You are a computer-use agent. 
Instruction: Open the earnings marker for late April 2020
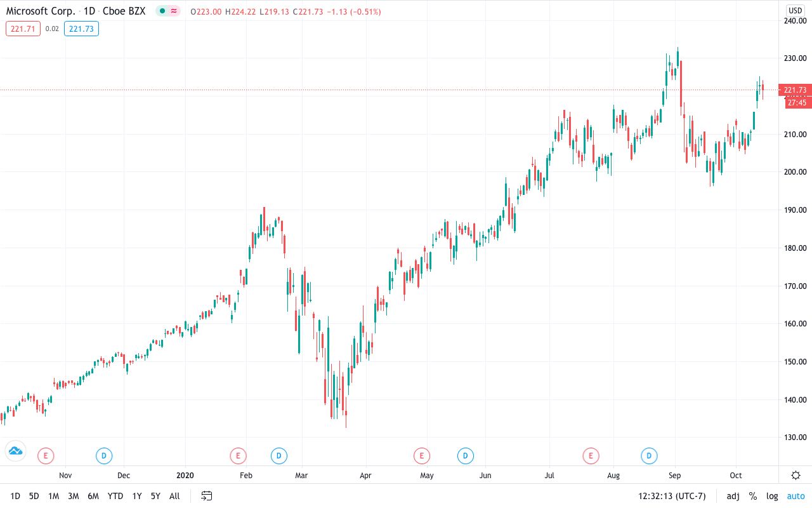(x=421, y=455)
